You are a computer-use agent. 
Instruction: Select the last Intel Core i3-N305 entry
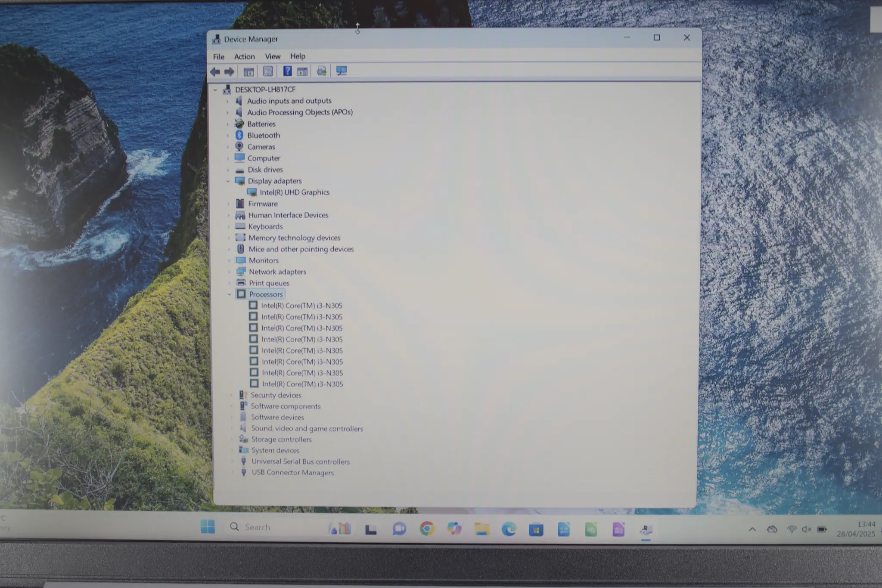coord(302,384)
